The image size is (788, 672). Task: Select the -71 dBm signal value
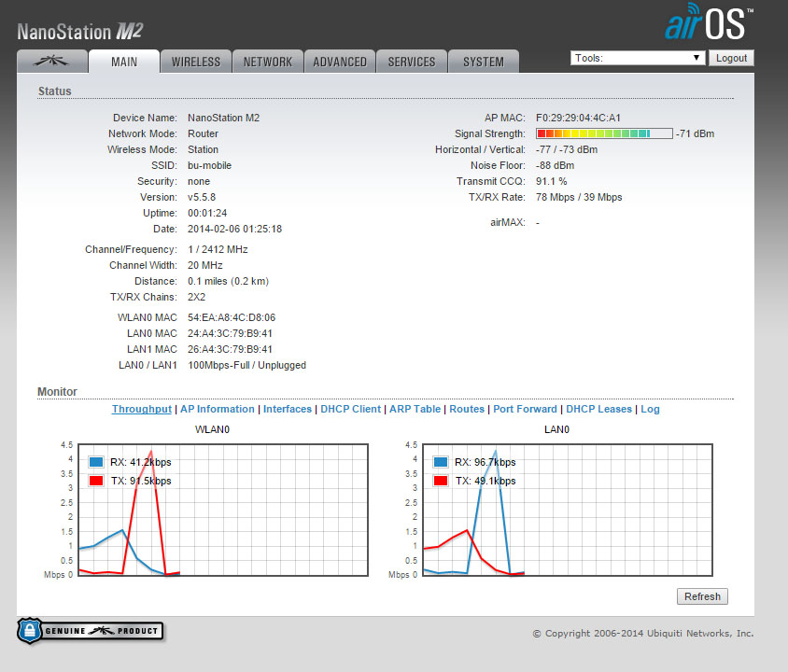[695, 133]
